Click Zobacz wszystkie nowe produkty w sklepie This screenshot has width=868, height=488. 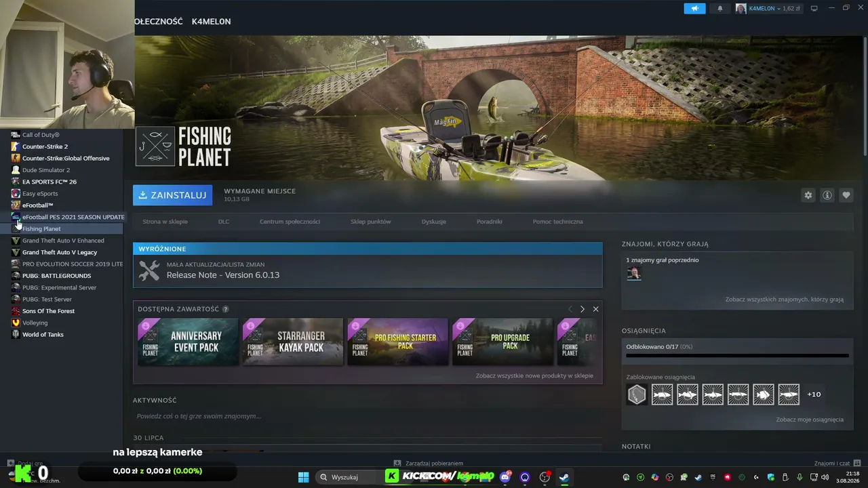pos(534,375)
